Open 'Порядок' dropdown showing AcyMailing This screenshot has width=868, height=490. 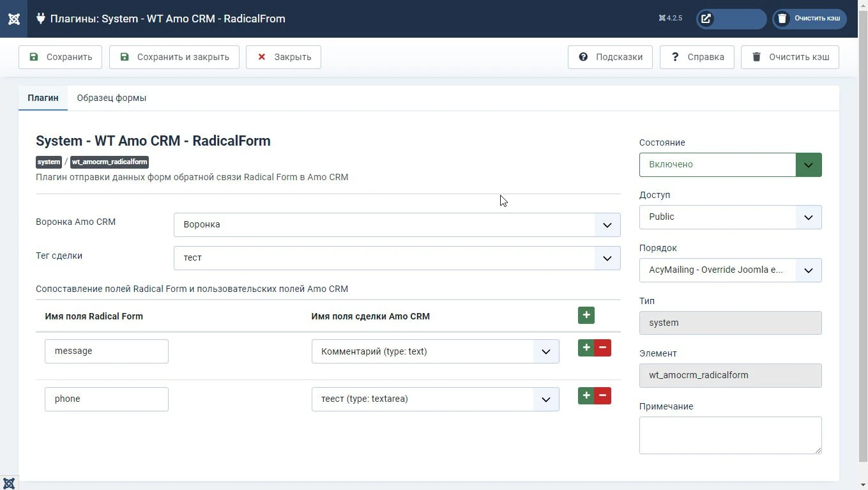coord(730,270)
